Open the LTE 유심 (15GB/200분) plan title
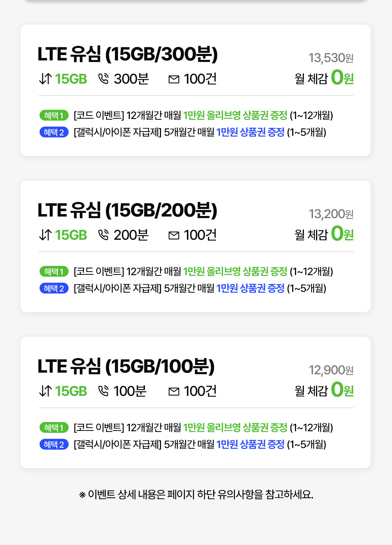The height and width of the screenshot is (545, 392). (x=127, y=210)
